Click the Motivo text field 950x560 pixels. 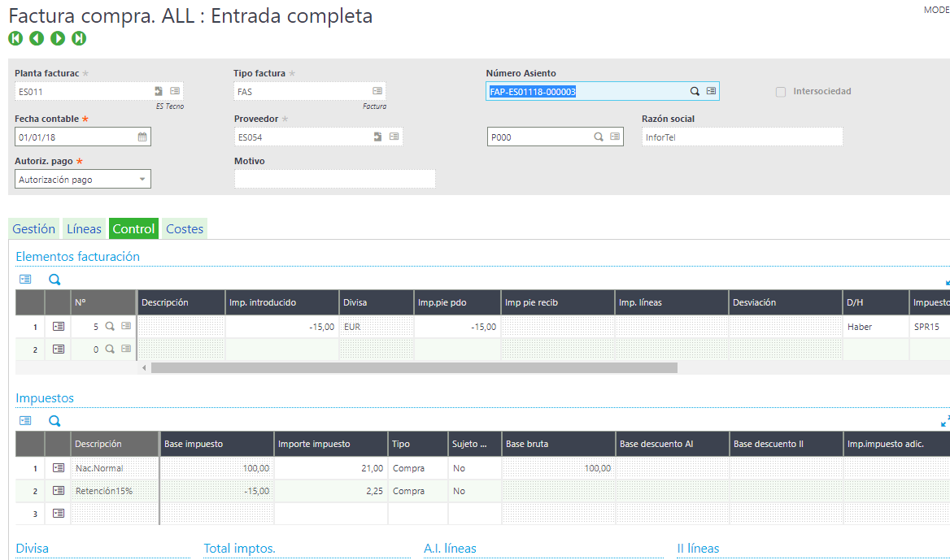coord(335,179)
